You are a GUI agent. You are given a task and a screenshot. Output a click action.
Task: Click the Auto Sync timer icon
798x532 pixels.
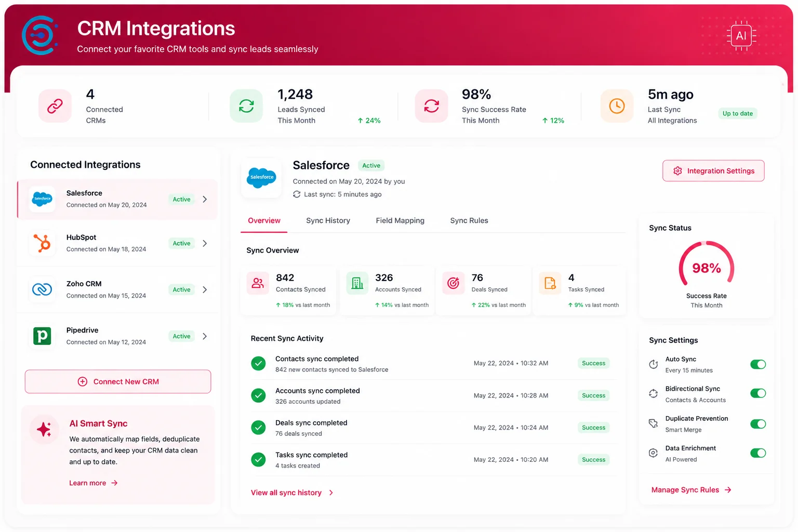tap(654, 364)
